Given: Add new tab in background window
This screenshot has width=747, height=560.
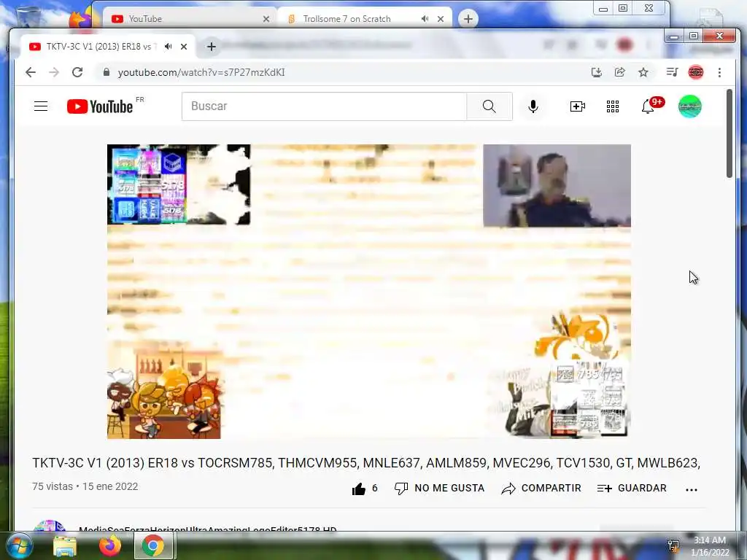Looking at the screenshot, I should pos(468,18).
